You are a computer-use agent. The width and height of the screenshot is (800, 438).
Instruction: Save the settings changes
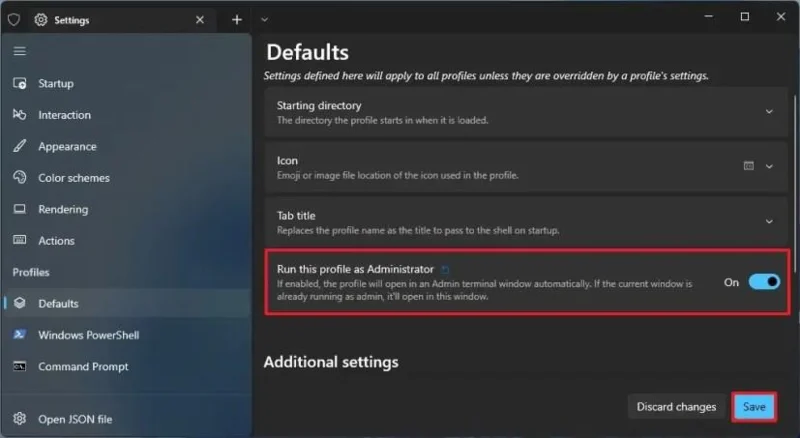tap(754, 407)
